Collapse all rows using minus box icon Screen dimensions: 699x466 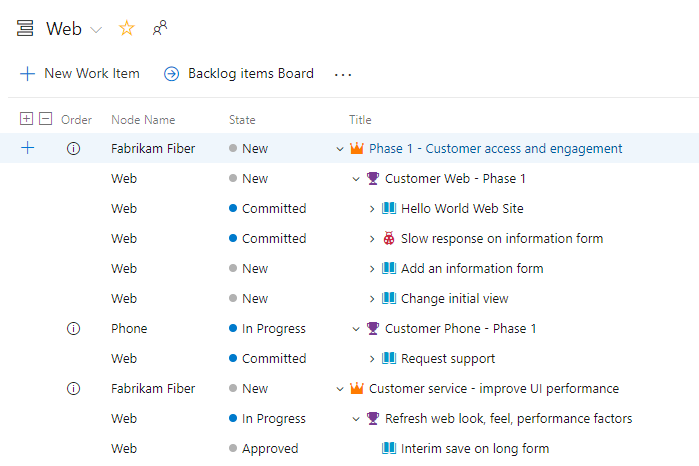click(45, 119)
